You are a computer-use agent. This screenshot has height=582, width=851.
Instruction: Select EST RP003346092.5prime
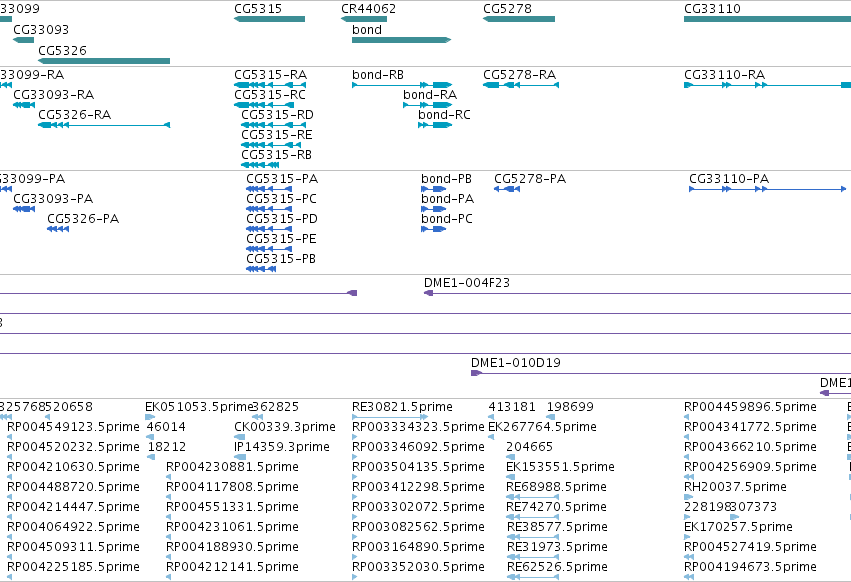point(418,447)
